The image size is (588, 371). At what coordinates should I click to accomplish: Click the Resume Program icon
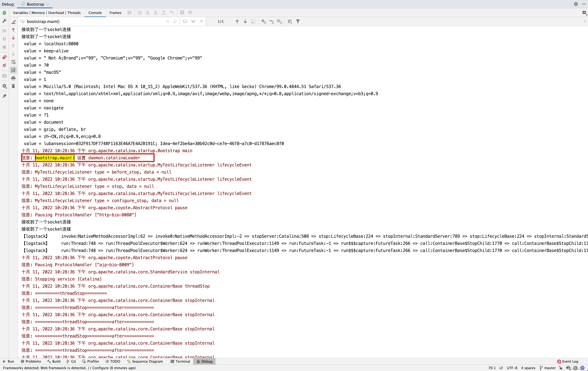(x=4, y=31)
